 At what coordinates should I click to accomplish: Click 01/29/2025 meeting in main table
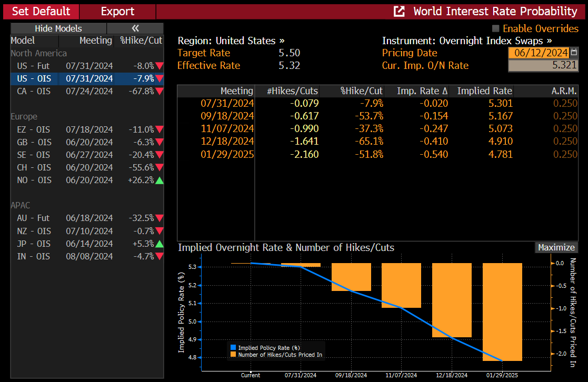coord(227,155)
